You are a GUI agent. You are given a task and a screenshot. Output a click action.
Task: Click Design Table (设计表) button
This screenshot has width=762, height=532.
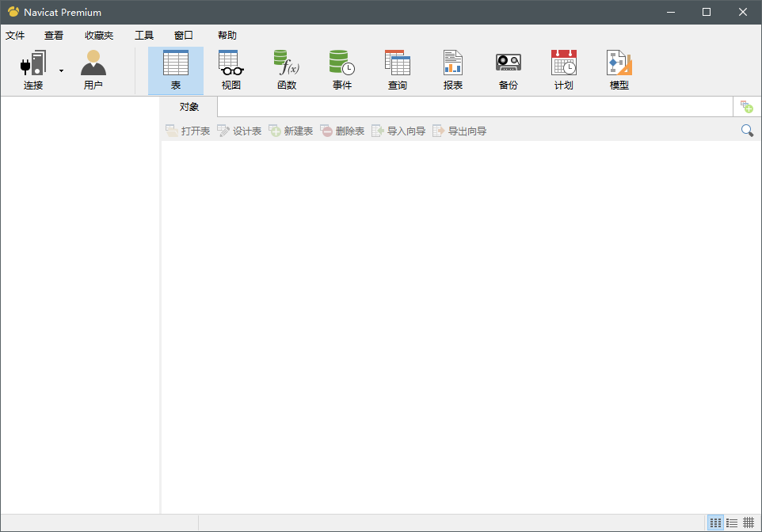tap(239, 131)
